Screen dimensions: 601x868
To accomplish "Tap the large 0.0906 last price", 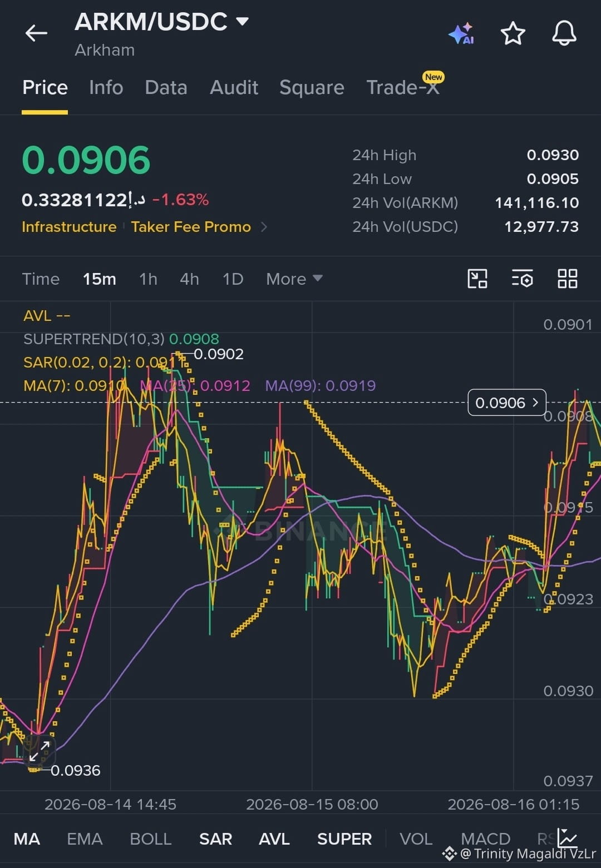I will pyautogui.click(x=86, y=161).
